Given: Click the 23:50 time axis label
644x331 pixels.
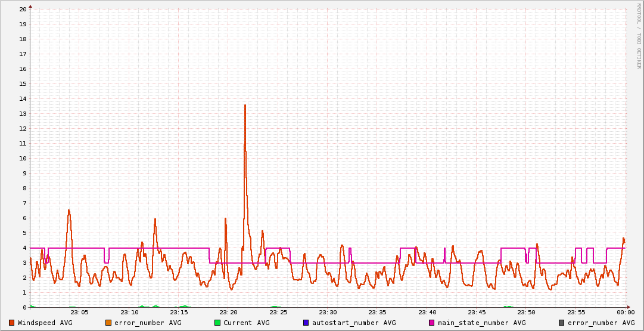Looking at the screenshot, I should pos(526,313).
